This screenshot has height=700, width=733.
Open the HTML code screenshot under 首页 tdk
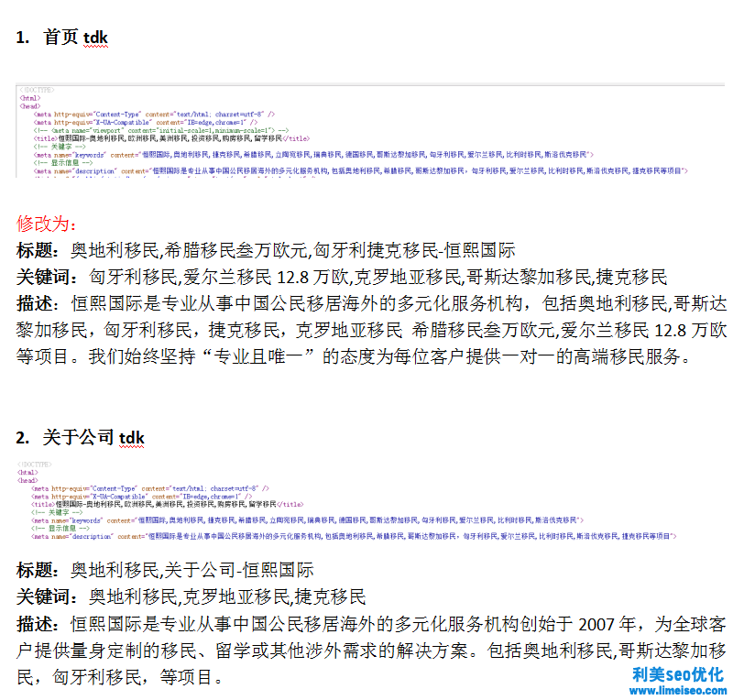370,131
